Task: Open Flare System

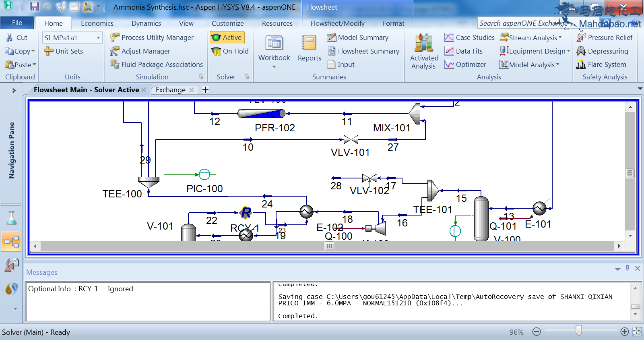Action: [x=601, y=64]
